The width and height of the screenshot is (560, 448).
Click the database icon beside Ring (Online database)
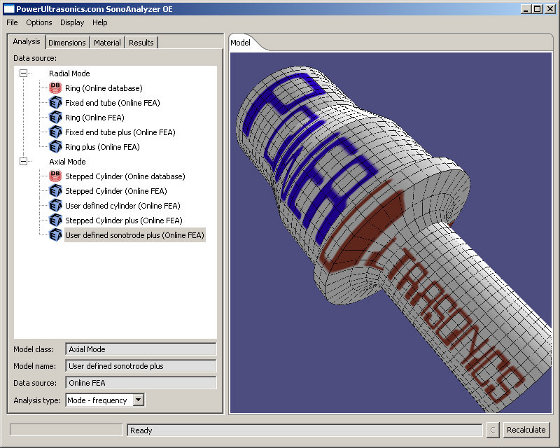click(55, 88)
